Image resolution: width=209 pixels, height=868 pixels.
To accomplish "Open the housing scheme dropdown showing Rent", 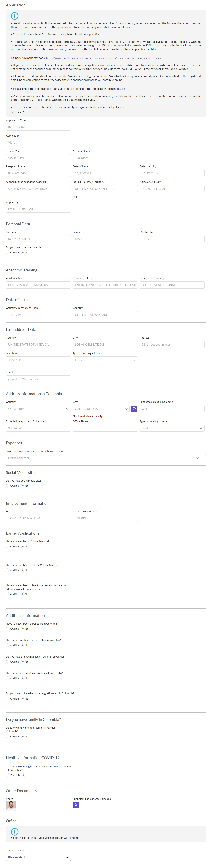I will (172, 428).
